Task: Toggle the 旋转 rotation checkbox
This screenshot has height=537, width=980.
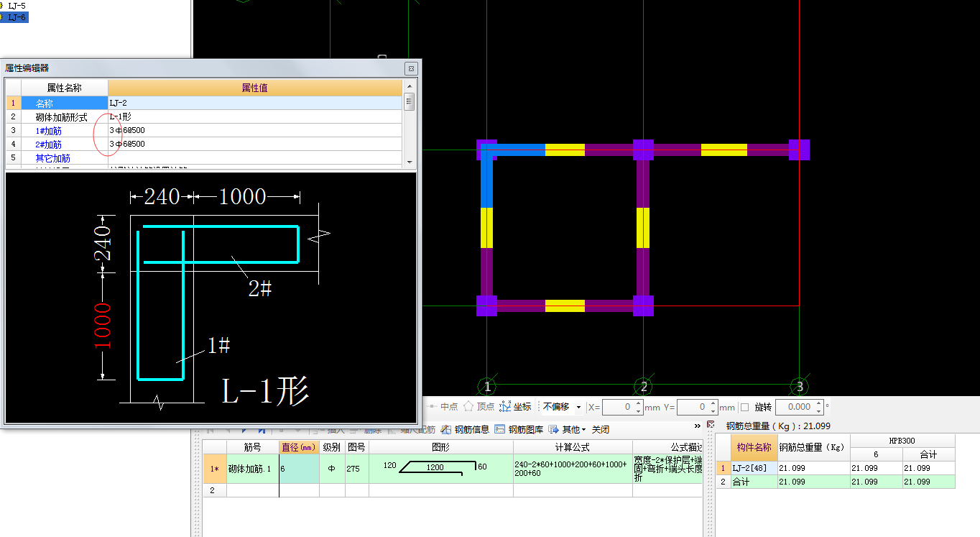Action: [x=744, y=407]
